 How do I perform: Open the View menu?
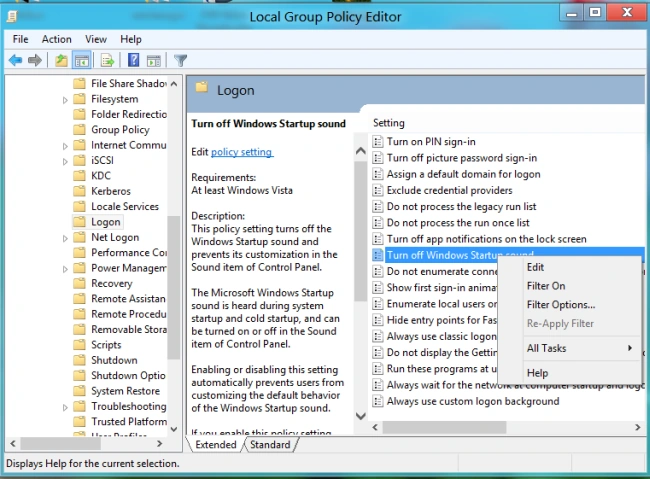coord(96,39)
